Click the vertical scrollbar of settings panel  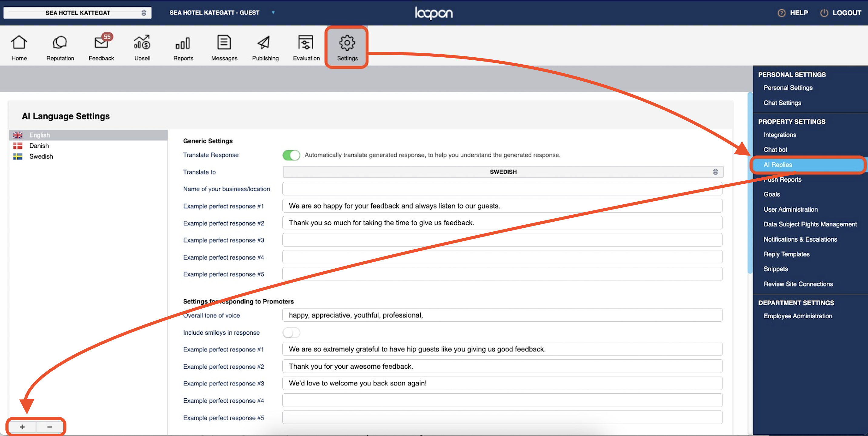(x=750, y=182)
